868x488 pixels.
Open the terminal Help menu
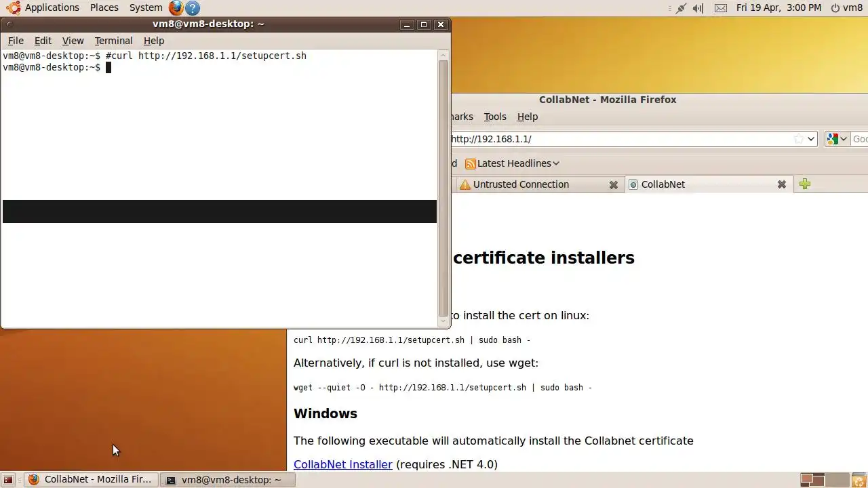(x=154, y=41)
